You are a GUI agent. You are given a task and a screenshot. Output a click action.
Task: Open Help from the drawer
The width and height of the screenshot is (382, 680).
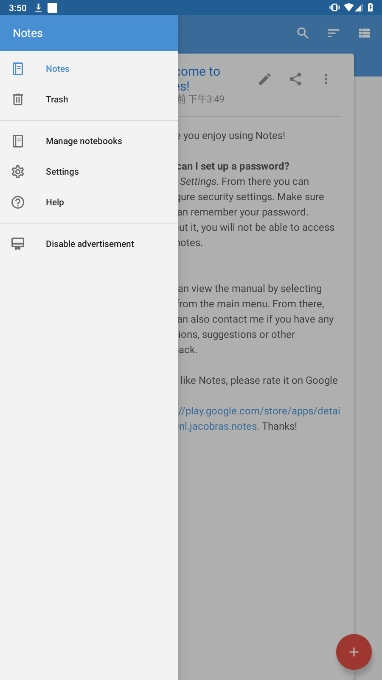(x=89, y=202)
